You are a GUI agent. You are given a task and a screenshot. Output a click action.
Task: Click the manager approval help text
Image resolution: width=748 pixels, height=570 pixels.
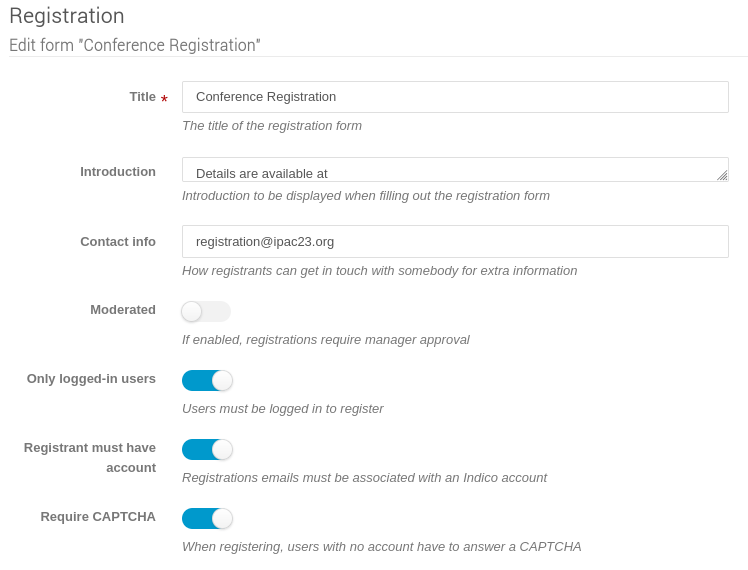coord(325,340)
